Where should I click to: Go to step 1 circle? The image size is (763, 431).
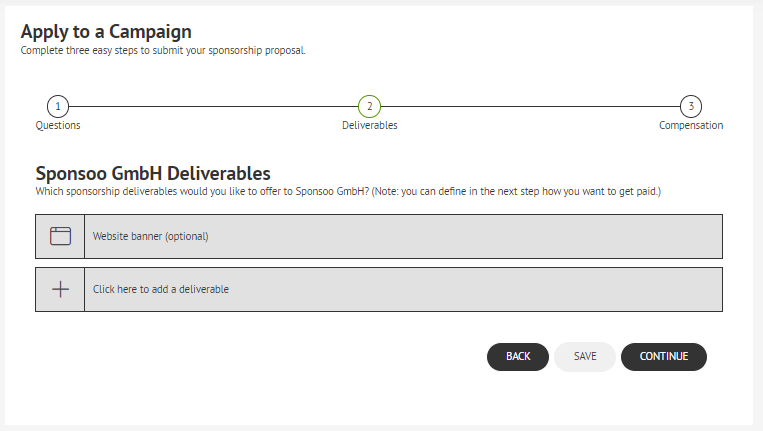coord(58,106)
